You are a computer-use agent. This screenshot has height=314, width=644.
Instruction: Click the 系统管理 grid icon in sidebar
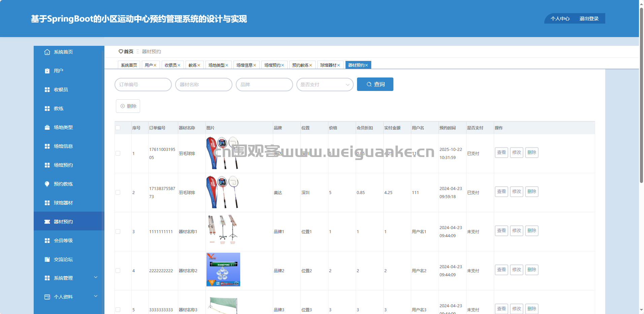(47, 278)
